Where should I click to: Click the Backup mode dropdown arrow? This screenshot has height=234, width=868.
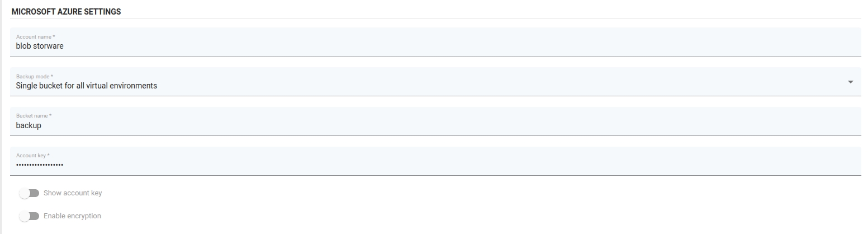pos(850,82)
